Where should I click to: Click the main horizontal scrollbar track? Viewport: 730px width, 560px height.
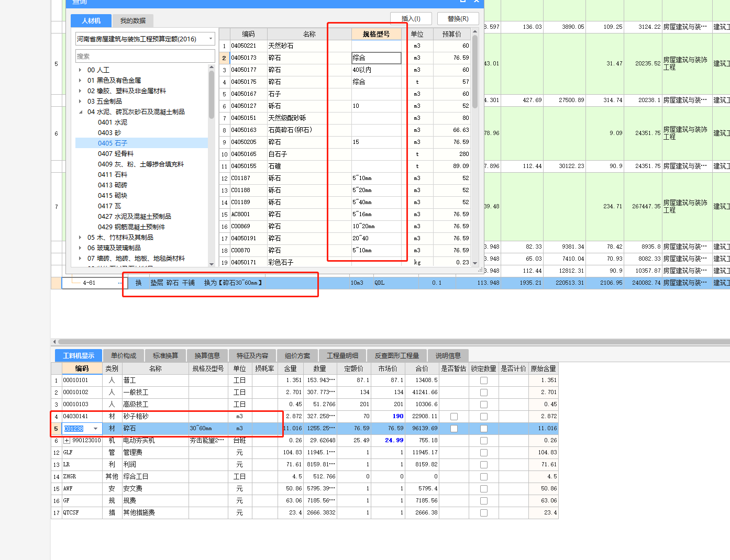tap(393, 342)
